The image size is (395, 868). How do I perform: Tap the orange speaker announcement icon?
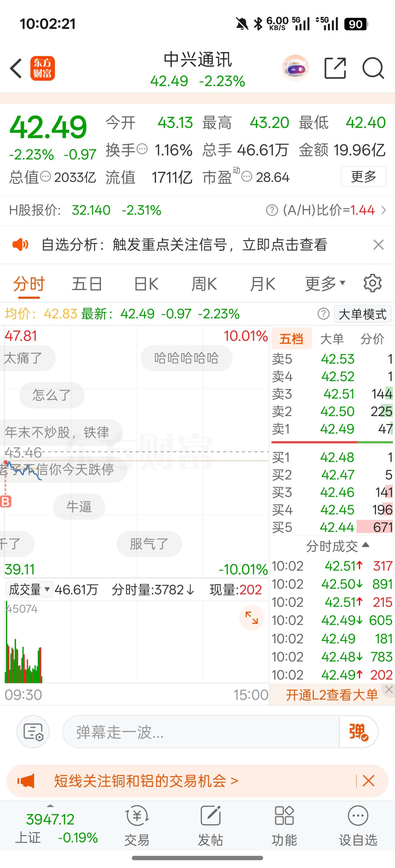tap(20, 244)
